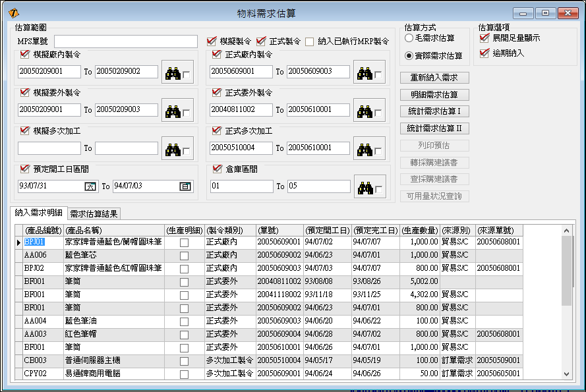The width and height of the screenshot is (586, 392).
Task: Click binoculars icon for 正式委外製令 range
Action: click(x=365, y=110)
